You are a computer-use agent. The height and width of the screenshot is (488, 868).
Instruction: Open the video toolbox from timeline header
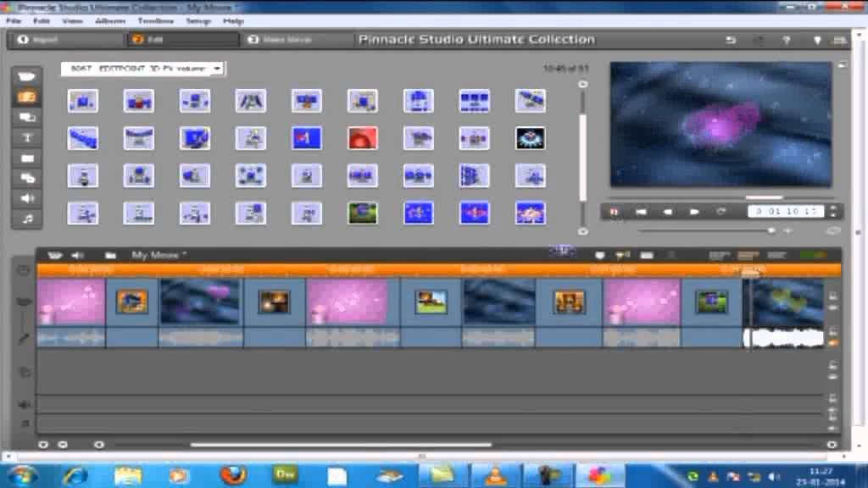[54, 255]
